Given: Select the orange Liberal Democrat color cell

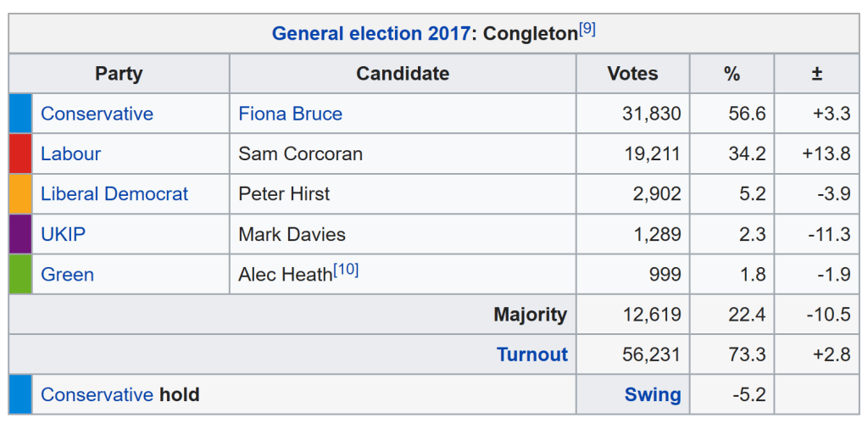Looking at the screenshot, I should (x=20, y=193).
